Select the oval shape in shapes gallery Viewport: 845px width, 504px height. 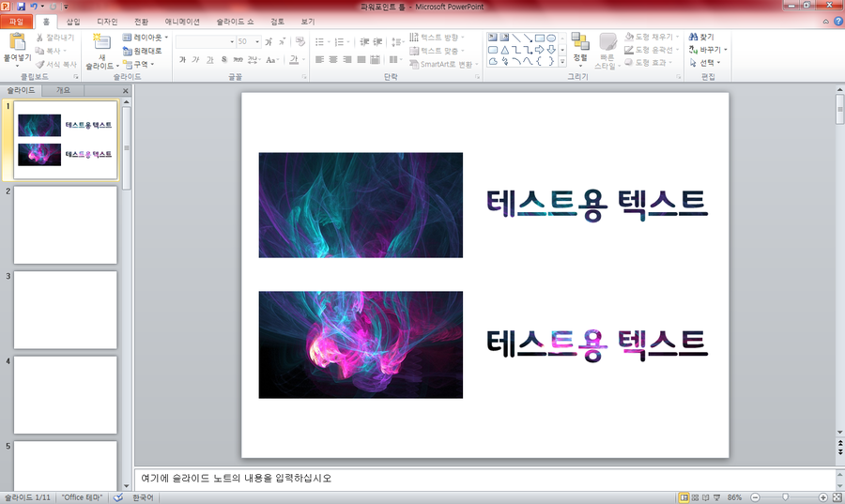551,38
